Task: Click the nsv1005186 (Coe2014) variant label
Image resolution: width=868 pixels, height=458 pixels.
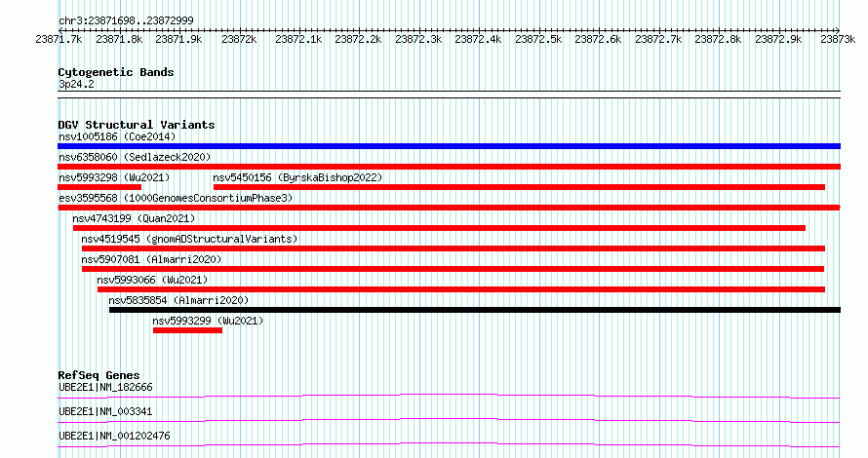Action: click(x=117, y=136)
